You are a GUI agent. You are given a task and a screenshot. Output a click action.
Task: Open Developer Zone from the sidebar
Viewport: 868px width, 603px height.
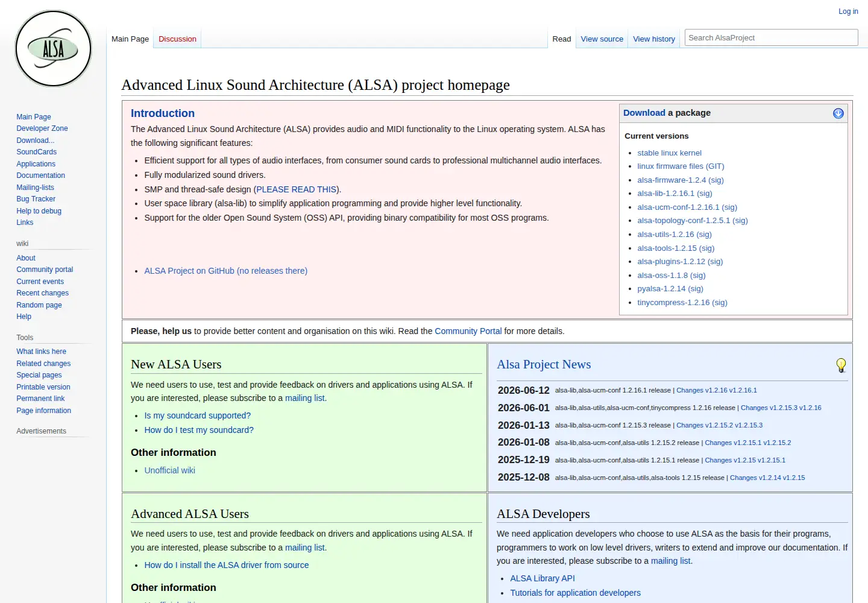tap(42, 128)
